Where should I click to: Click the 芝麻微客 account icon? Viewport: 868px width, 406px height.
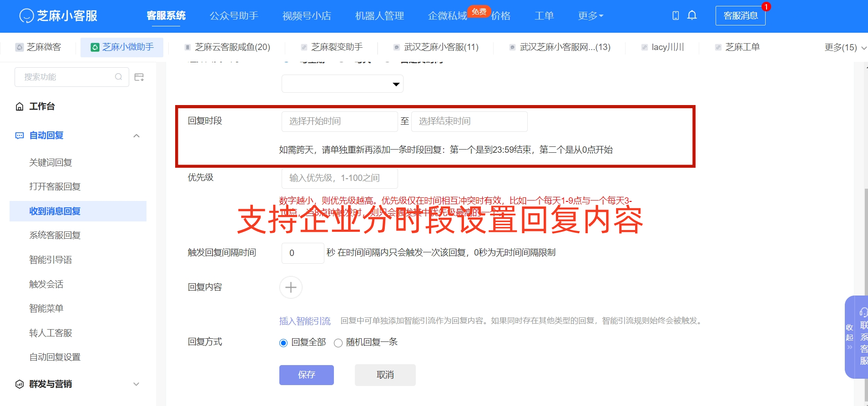pos(20,47)
